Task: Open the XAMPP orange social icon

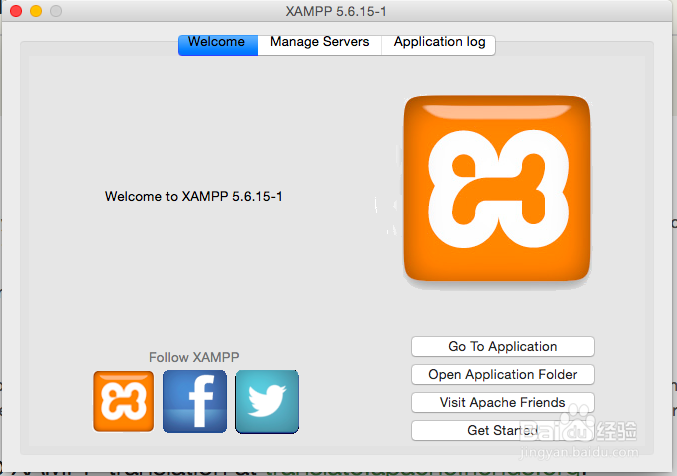Action: [x=123, y=401]
